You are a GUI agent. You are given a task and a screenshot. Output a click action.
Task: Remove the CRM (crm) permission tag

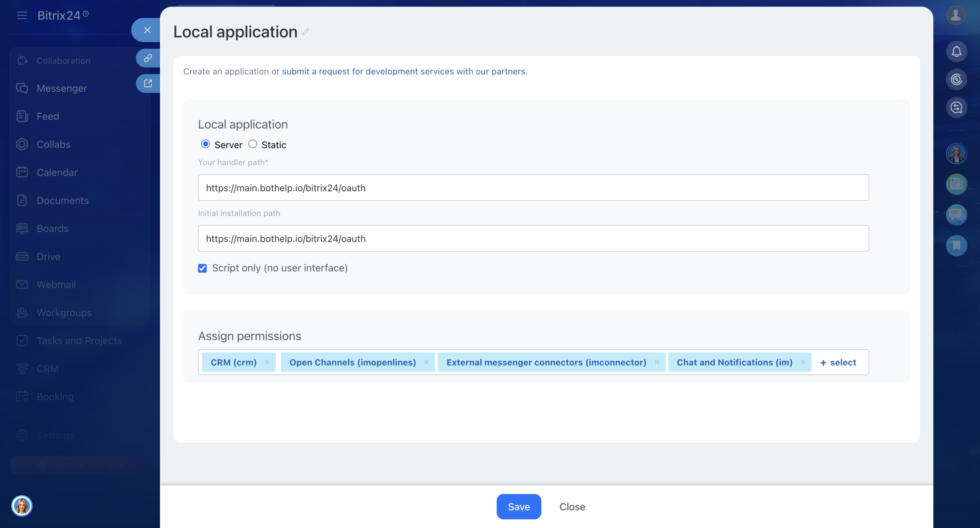point(267,362)
